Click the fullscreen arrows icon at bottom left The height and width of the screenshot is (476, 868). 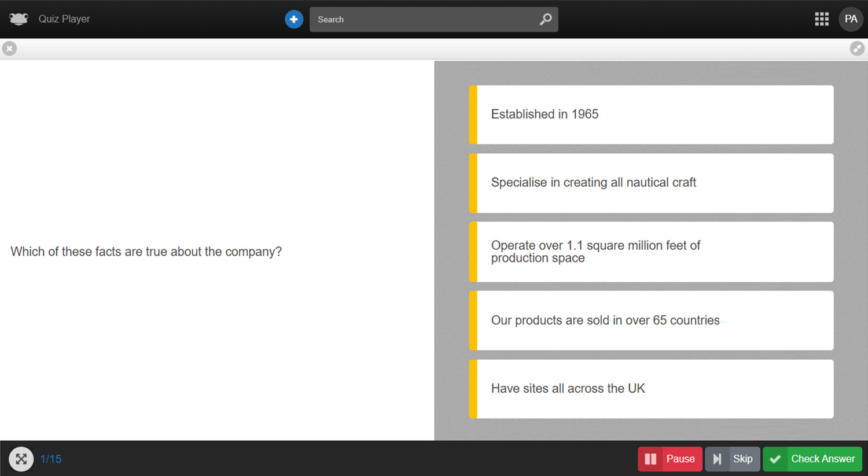(21, 459)
